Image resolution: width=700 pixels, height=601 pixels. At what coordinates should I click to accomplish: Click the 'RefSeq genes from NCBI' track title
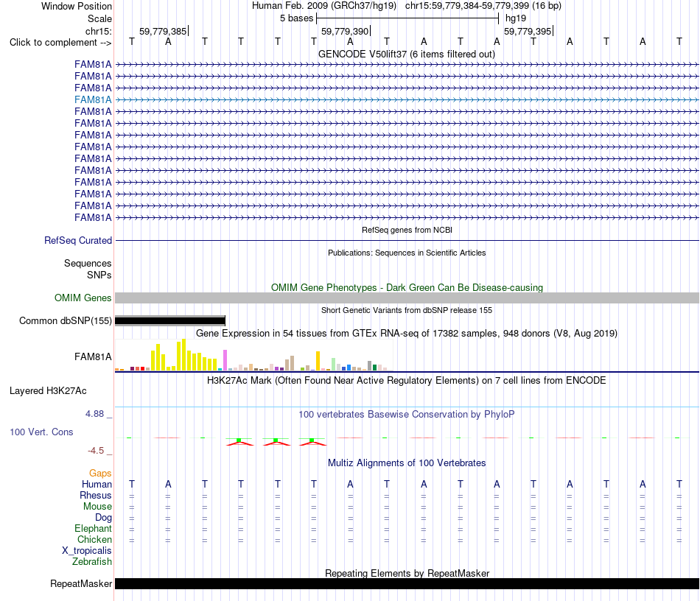pyautogui.click(x=407, y=230)
